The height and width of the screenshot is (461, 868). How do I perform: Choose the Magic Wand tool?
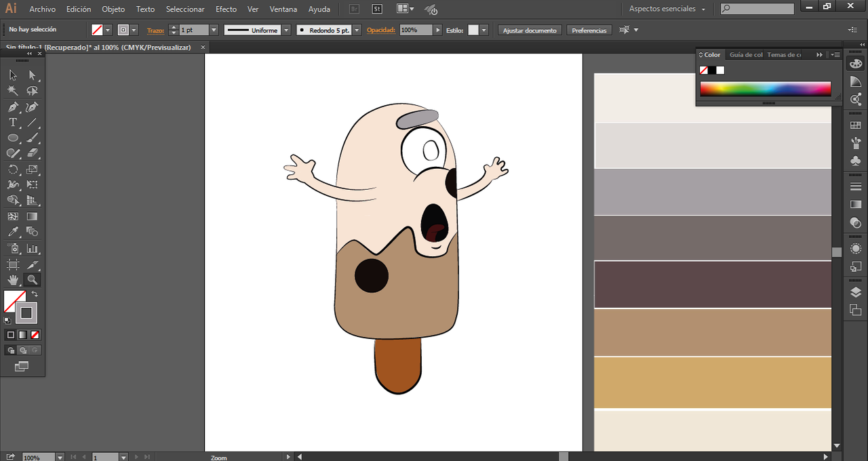[x=13, y=91]
